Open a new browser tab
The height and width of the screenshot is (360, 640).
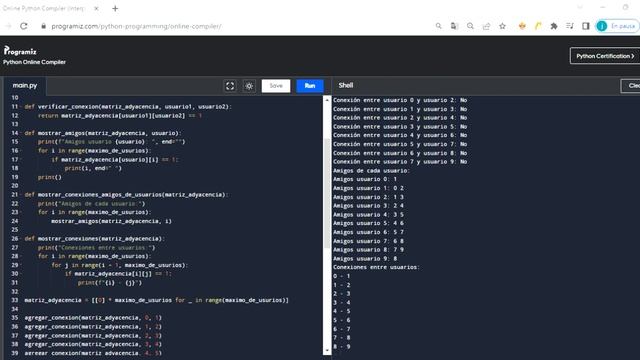pyautogui.click(x=115, y=8)
